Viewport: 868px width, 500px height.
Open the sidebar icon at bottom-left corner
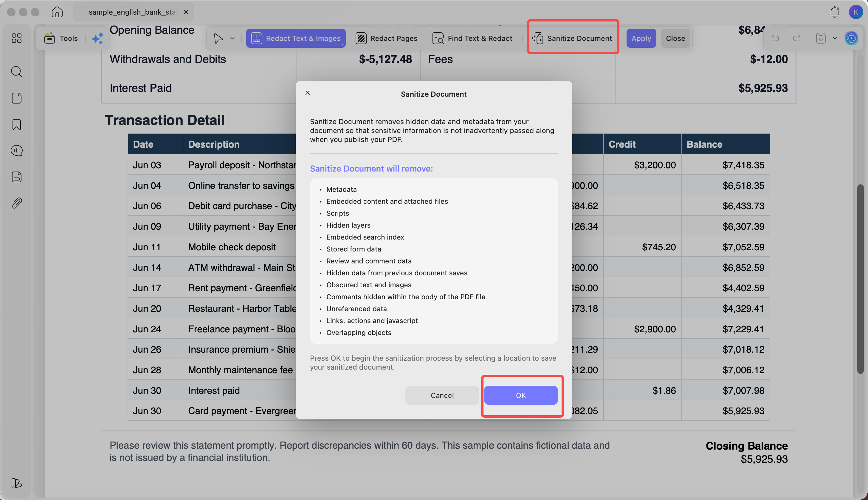click(16, 483)
